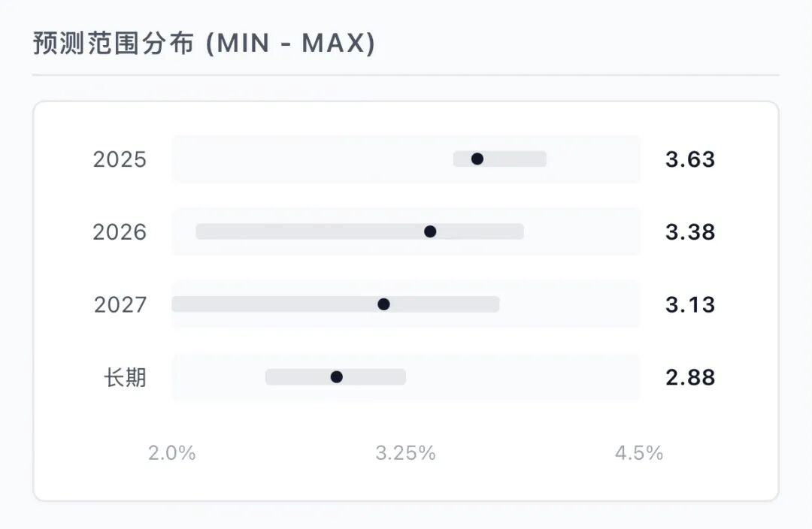Click the 2.0% axis label
This screenshot has height=529, width=812.
point(171,453)
